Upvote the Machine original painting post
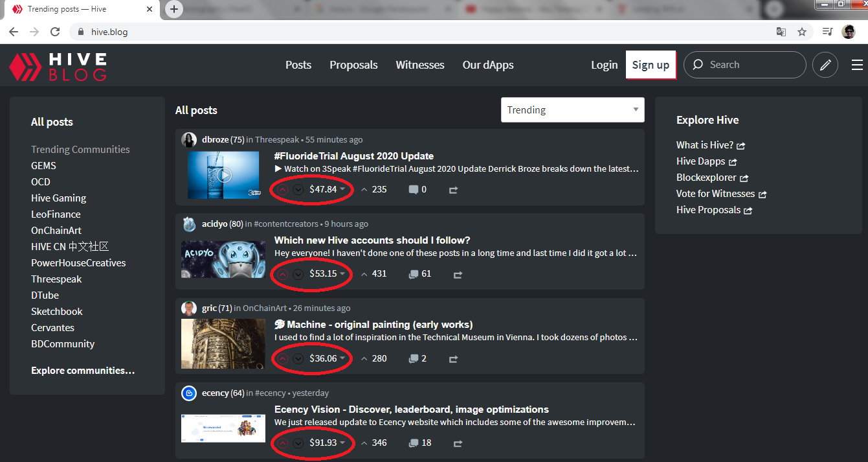Image resolution: width=868 pixels, height=462 pixels. tap(283, 359)
